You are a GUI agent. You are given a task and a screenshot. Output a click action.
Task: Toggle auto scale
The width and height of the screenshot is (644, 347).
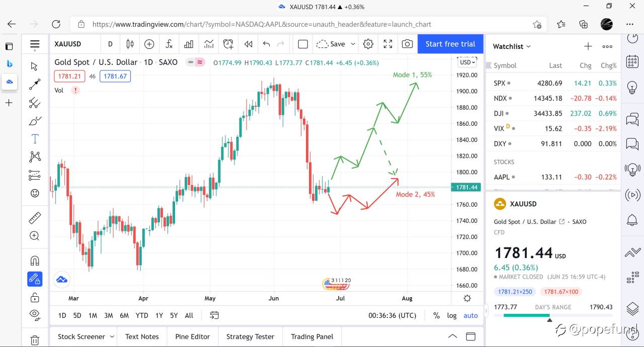(470, 315)
